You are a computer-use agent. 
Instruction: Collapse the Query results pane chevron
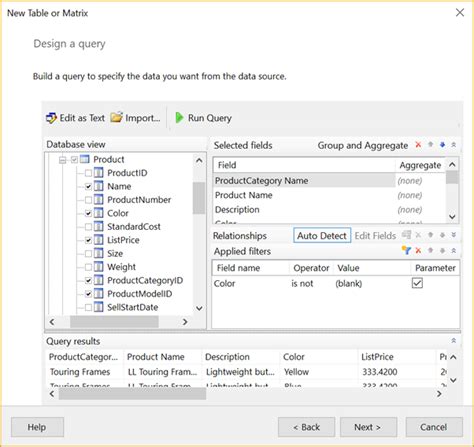(x=454, y=341)
